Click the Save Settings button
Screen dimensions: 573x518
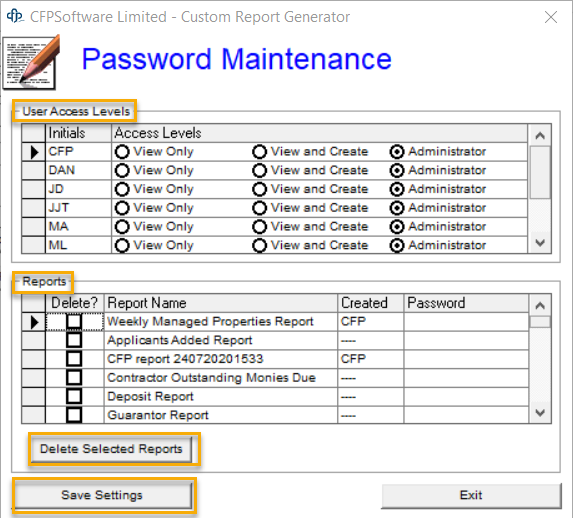tap(102, 495)
